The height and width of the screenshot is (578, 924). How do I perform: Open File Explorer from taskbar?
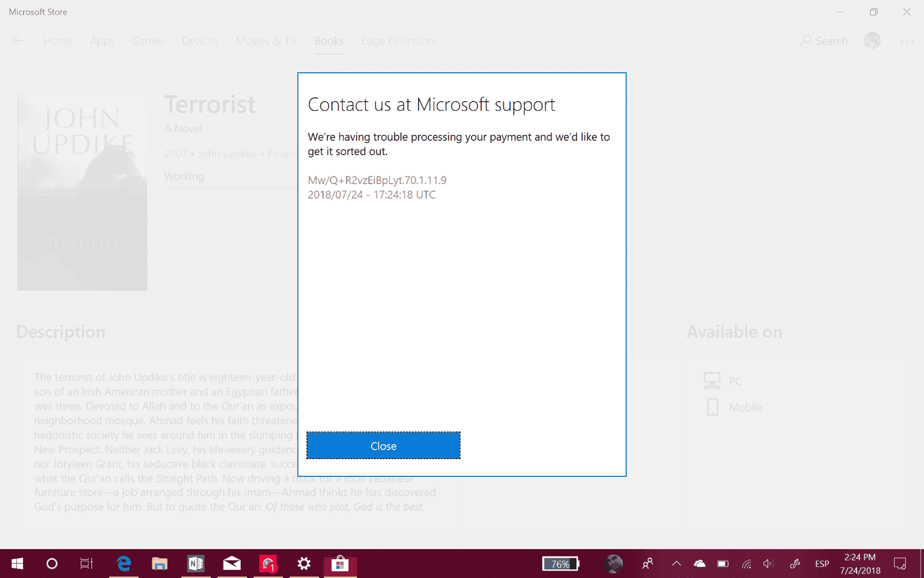coord(159,564)
